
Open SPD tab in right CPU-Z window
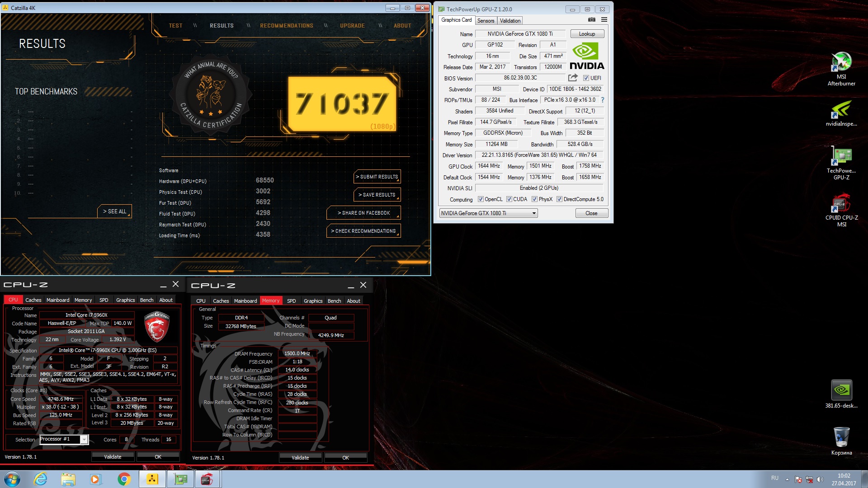(x=292, y=301)
